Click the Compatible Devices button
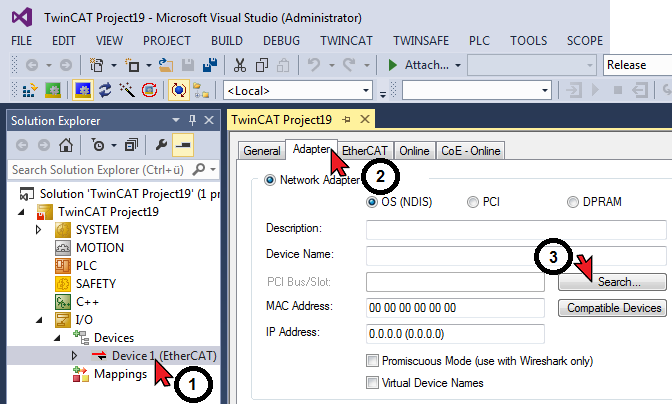Viewport: 672px width, 404px height. pos(612,308)
